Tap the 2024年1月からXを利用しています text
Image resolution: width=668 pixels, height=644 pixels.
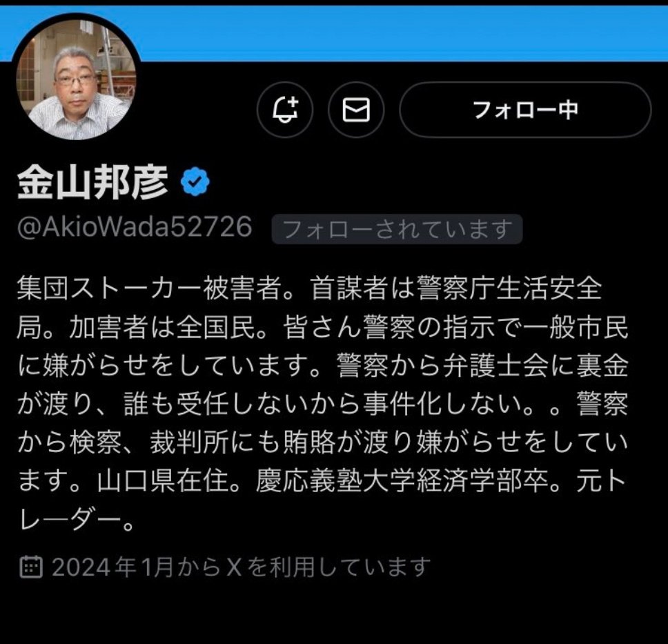[x=241, y=567]
